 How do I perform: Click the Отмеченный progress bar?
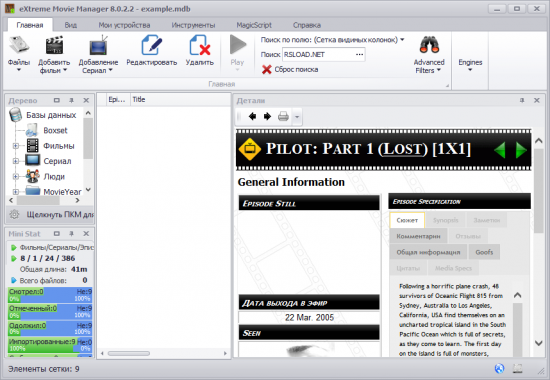(50, 312)
